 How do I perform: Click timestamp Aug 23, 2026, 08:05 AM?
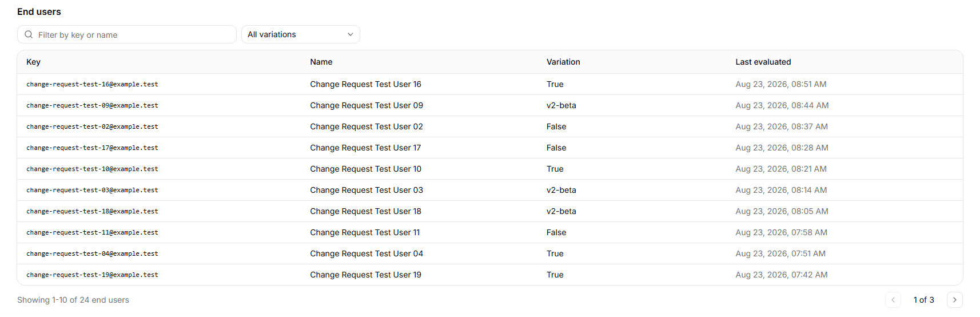782,211
